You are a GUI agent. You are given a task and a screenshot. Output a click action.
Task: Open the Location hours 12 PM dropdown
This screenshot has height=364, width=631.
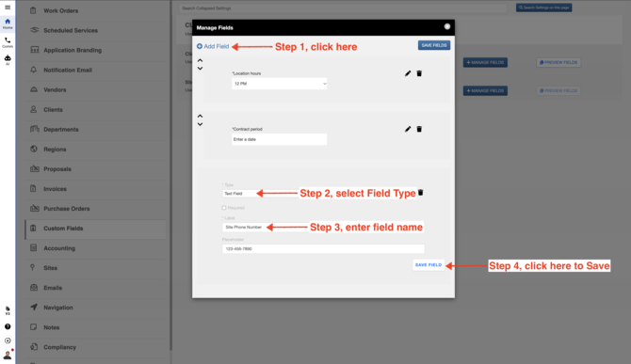coord(280,84)
